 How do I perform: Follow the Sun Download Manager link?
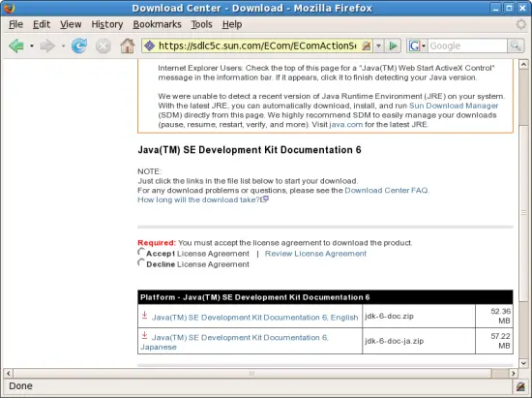[x=454, y=106]
